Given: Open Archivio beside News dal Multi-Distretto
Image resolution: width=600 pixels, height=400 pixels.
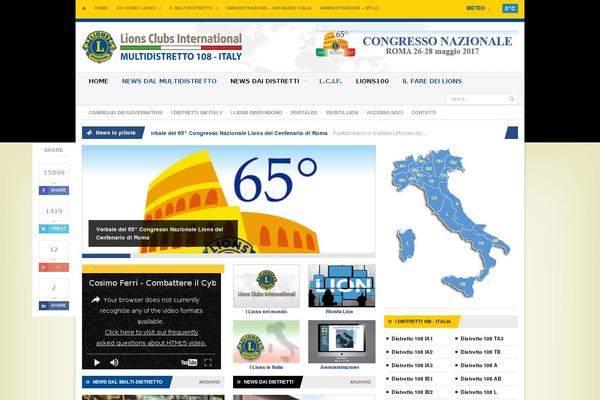Looking at the screenshot, I should (x=209, y=382).
